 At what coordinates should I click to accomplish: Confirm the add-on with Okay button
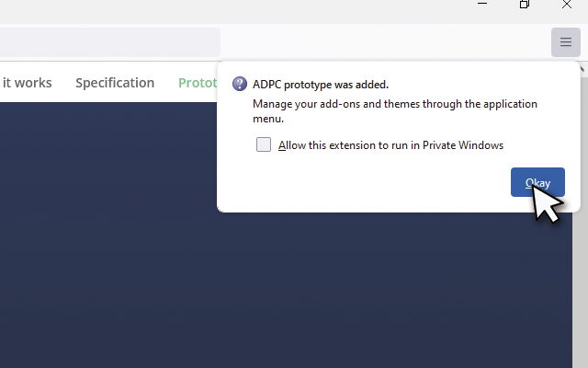pos(537,182)
